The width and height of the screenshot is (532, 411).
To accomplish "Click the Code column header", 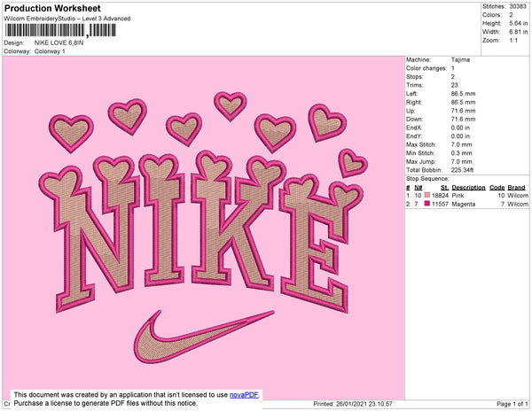I will (497, 188).
